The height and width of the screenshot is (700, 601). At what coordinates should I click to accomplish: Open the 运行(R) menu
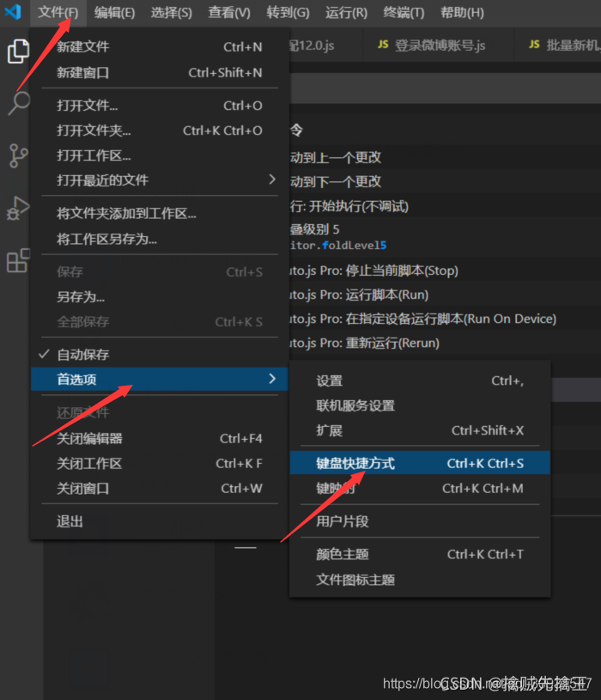click(346, 13)
